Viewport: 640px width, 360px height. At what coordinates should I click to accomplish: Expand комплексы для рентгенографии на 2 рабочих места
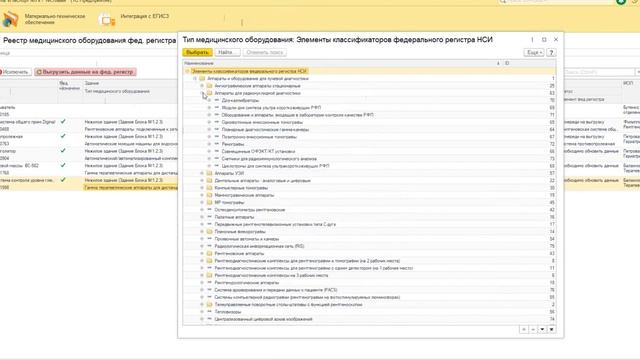pos(202,261)
